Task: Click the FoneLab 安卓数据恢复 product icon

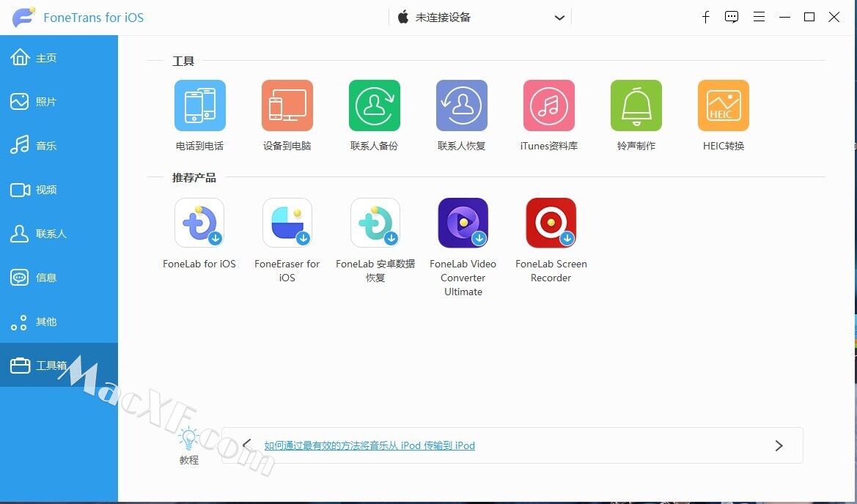Action: [375, 223]
